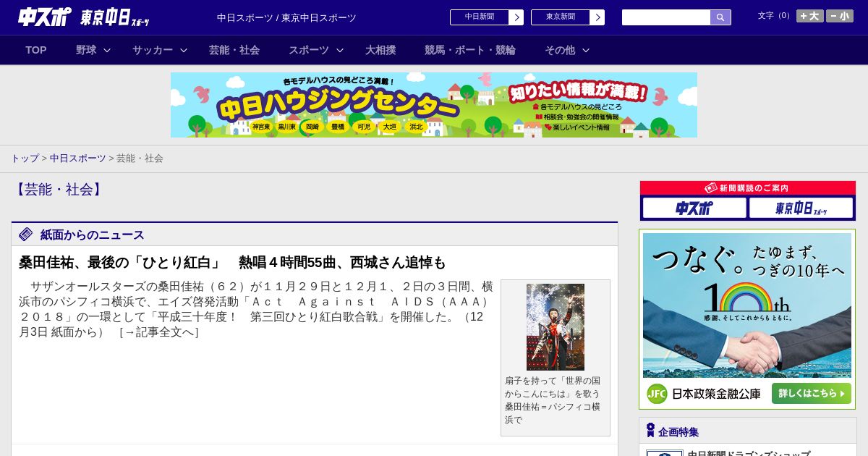Click the 中スポ logo in header

point(45,17)
